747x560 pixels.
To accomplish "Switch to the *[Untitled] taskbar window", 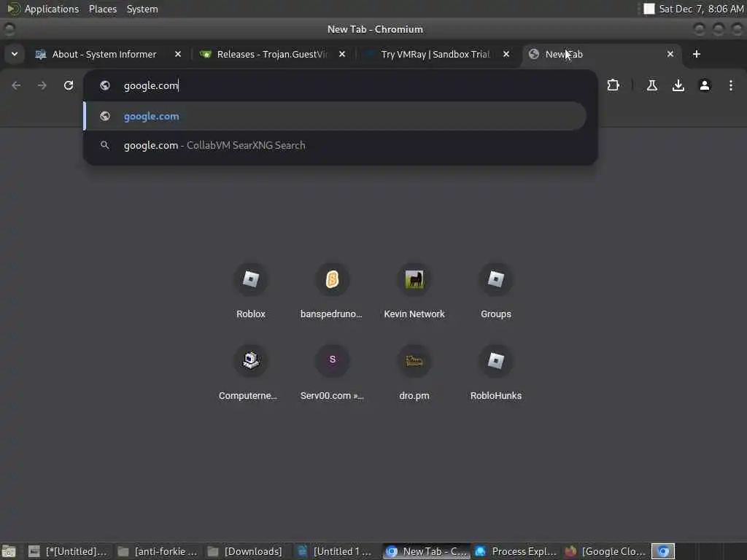I will pyautogui.click(x=68, y=551).
